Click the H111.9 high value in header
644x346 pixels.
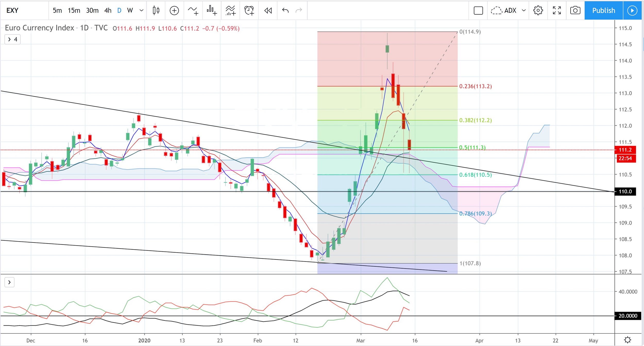click(x=145, y=28)
